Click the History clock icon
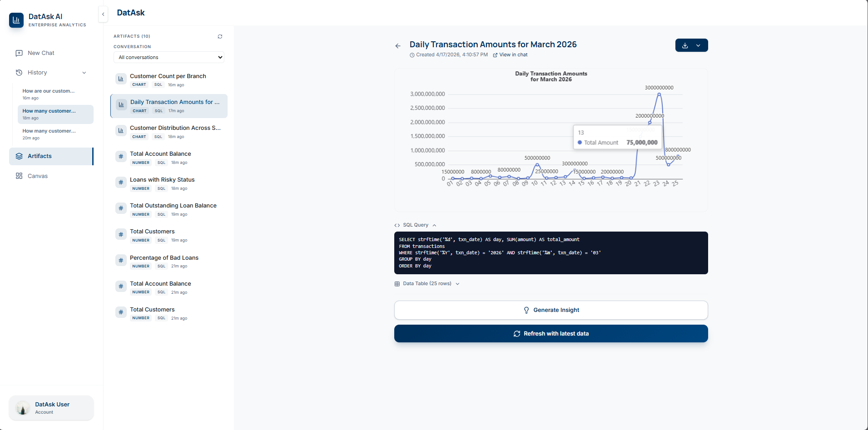The image size is (868, 430). pyautogui.click(x=19, y=73)
